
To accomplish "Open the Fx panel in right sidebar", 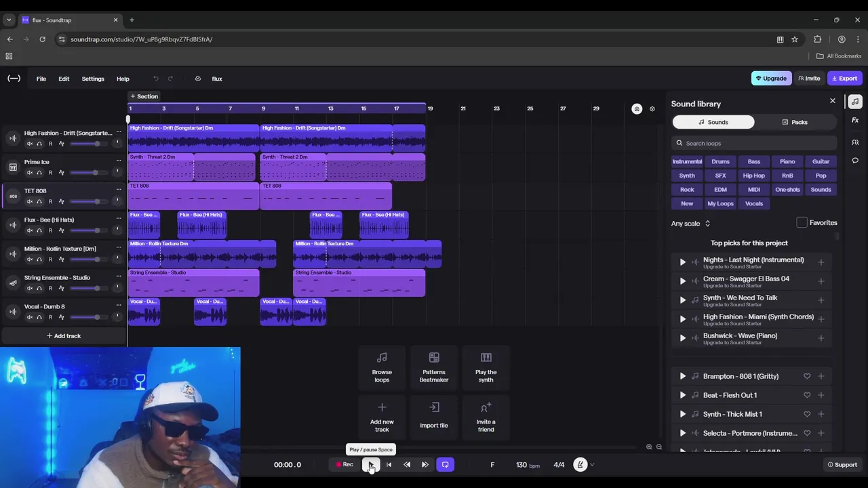I will (x=855, y=120).
